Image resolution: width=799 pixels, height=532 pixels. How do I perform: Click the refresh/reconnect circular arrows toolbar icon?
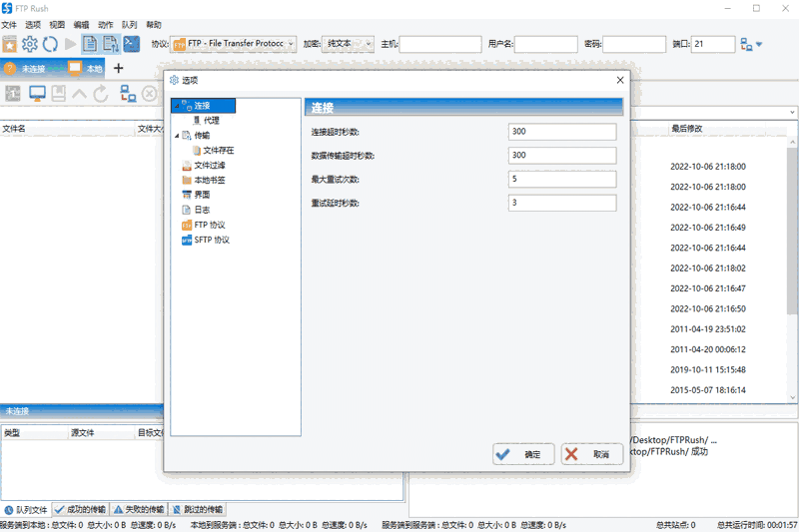[50, 44]
